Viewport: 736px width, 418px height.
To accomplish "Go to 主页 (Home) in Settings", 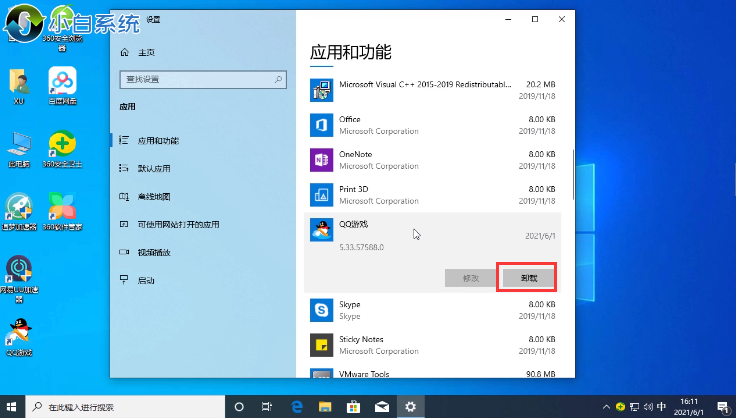I will [x=146, y=52].
